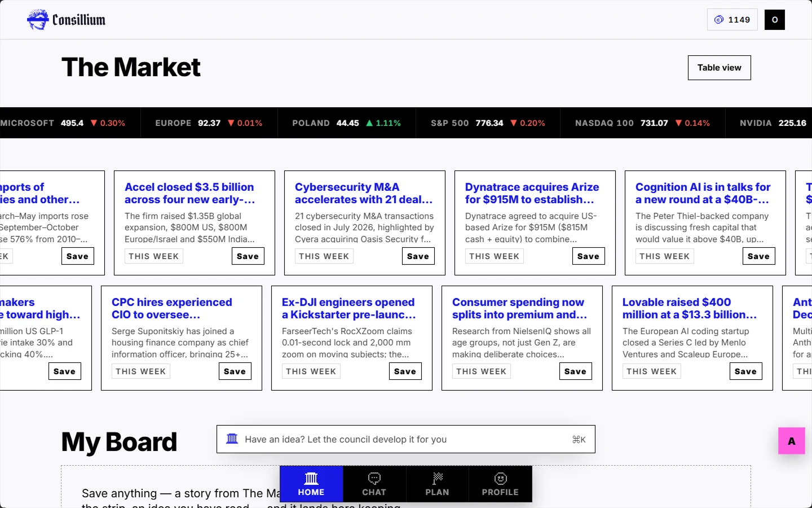The height and width of the screenshot is (508, 812).
Task: Save the Lovable raised $400 million story
Action: pos(745,371)
